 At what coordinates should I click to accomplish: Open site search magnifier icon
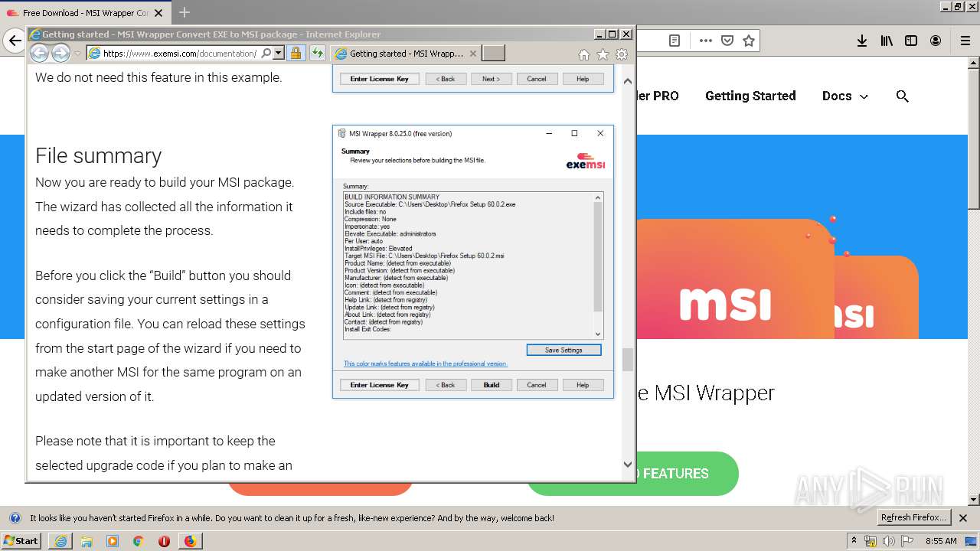pyautogui.click(x=903, y=96)
